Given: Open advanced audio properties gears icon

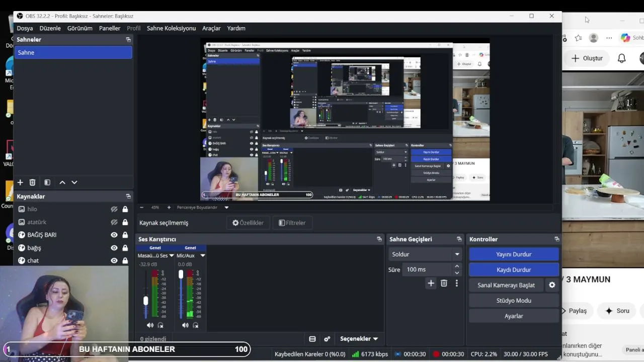Looking at the screenshot, I should (327, 339).
